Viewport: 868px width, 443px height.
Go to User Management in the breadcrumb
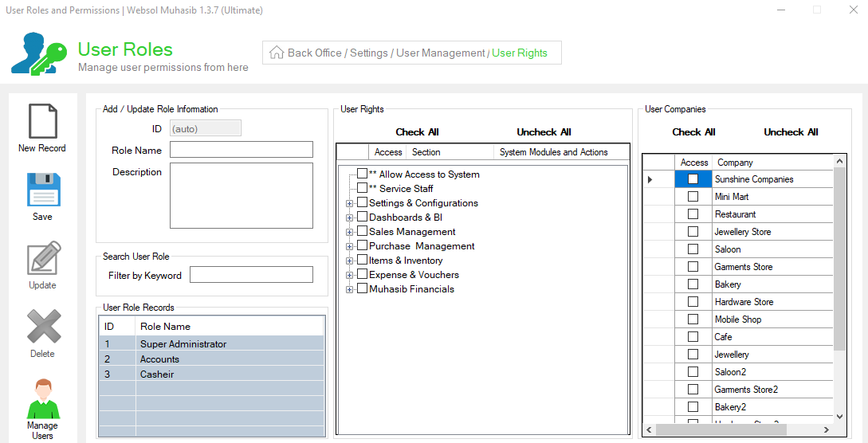[441, 53]
